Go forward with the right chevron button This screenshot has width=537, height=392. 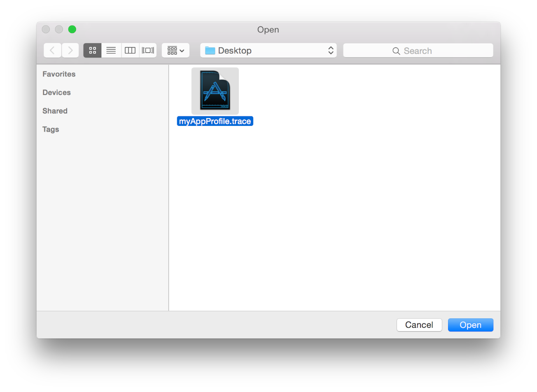pyautogui.click(x=70, y=51)
